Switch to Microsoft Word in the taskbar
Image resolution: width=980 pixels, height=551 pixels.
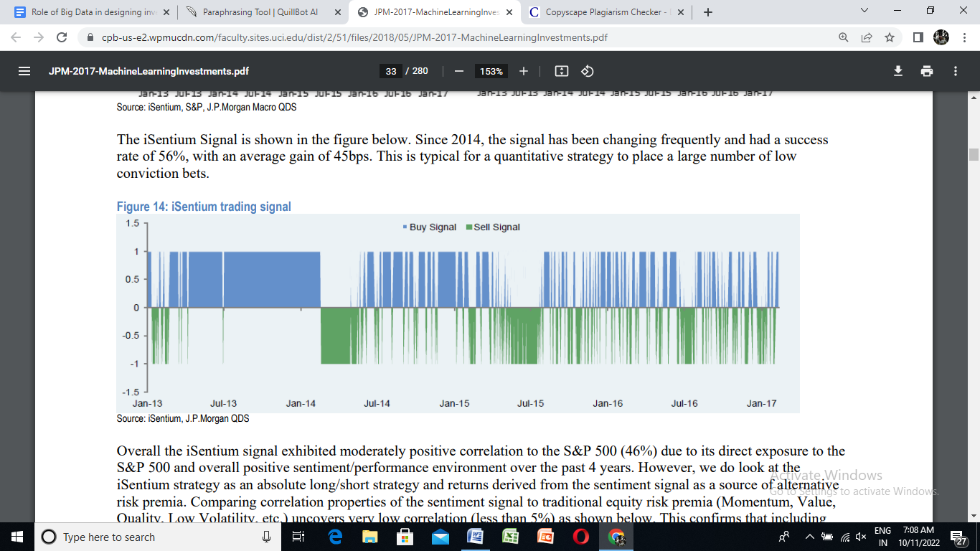point(475,537)
